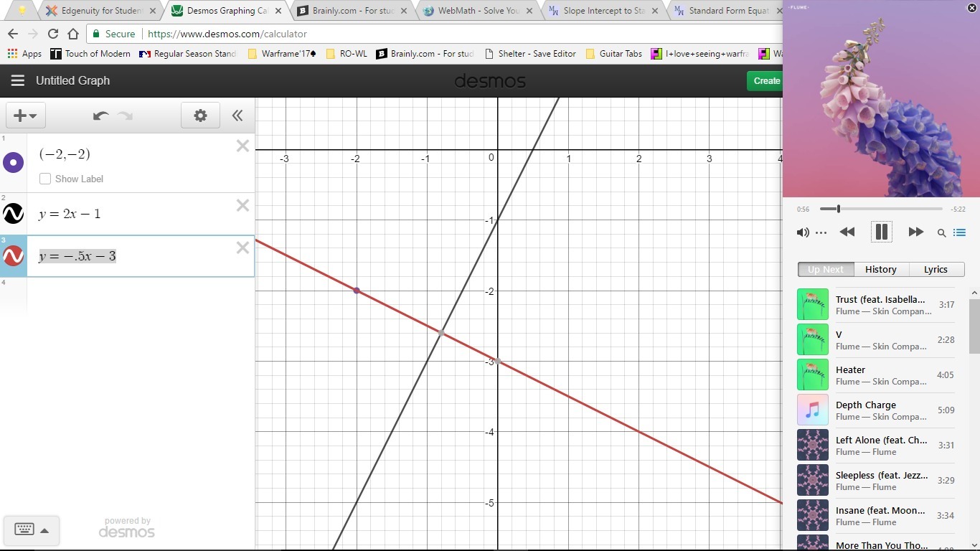
Task: Close the WebMath tab
Action: coord(529,11)
